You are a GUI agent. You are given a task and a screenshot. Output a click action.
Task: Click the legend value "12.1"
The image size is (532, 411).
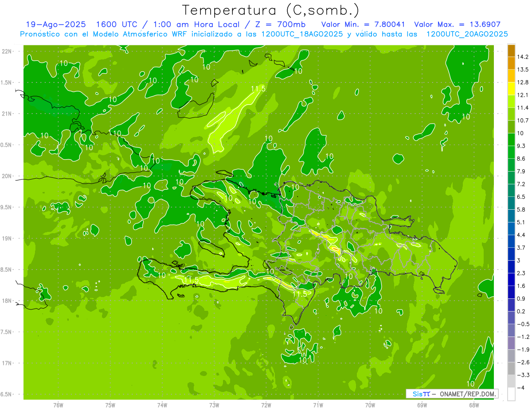tap(523, 95)
